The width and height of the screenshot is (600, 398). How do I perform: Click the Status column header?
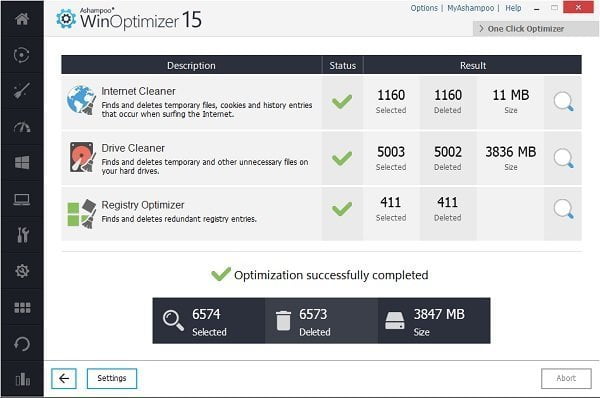coord(342,65)
